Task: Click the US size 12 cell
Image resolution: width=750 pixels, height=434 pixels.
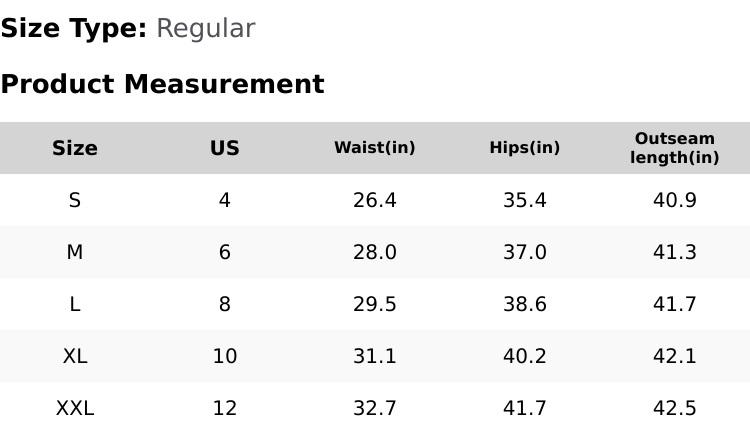Action: pos(225,408)
